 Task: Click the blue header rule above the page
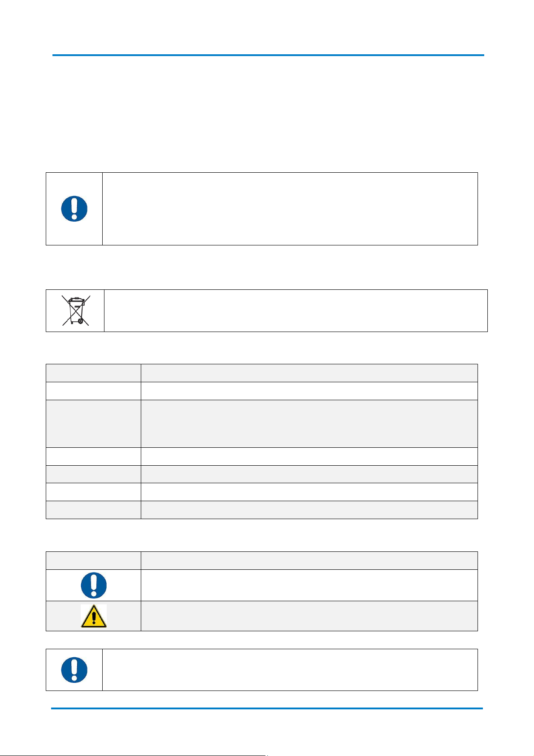click(x=268, y=55)
